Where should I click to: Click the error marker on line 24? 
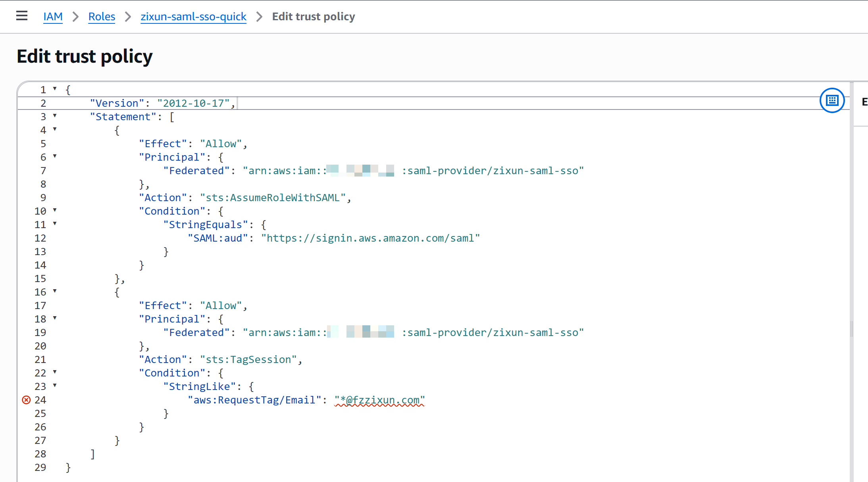click(x=26, y=400)
